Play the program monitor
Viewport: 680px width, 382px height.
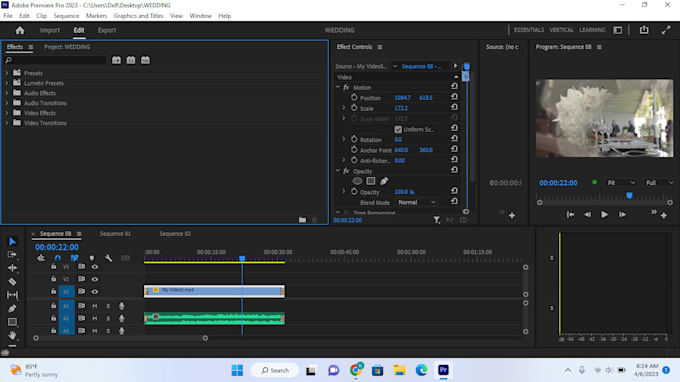[604, 215]
